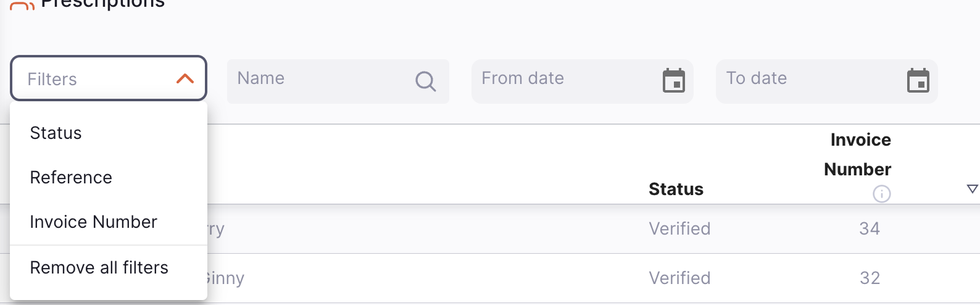Collapse the Filters dropdown with the chevron
Viewport: 980px width, 305px height.
(185, 79)
